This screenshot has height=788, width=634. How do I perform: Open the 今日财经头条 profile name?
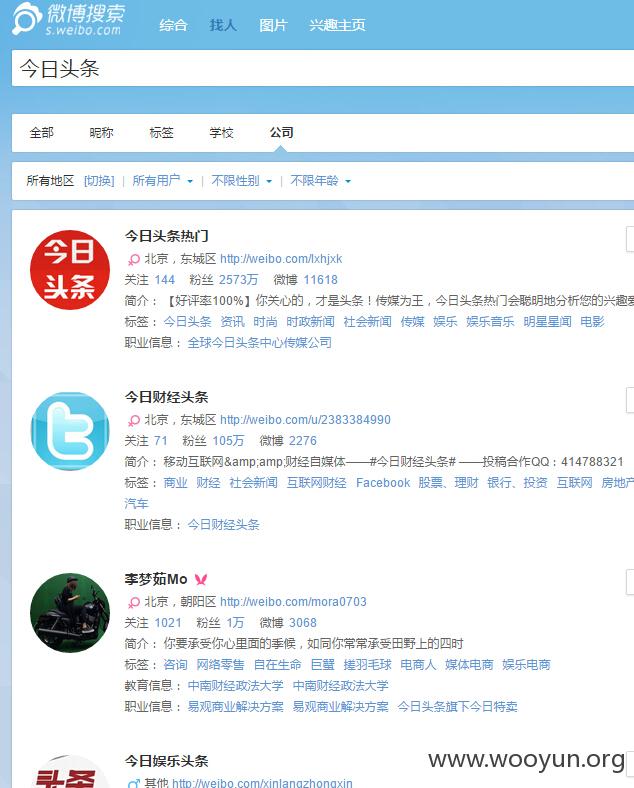[x=167, y=397]
